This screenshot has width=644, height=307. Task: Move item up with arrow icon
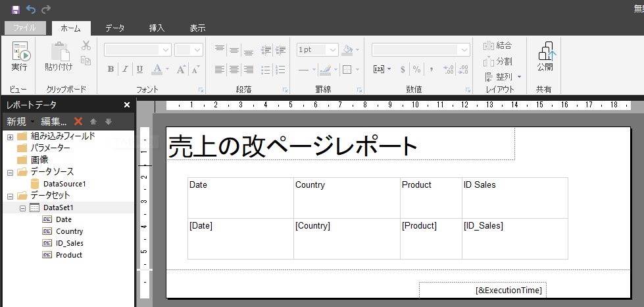tap(93, 121)
